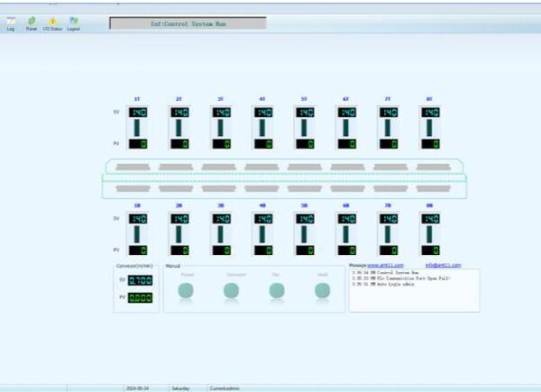Click the PV readout of zone 8T
Viewport: 541px width, 392px height.
pyautogui.click(x=430, y=144)
